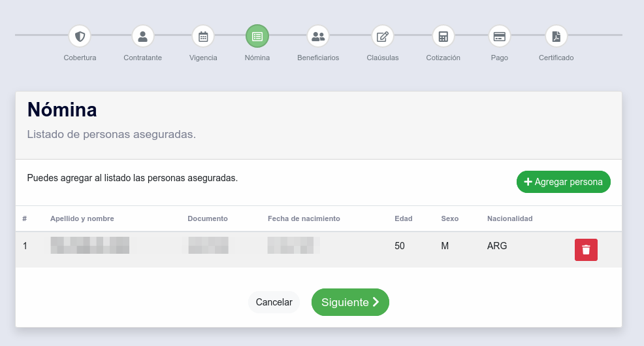Click the Siguiente button to continue
Image resolution: width=644 pixels, height=346 pixels.
350,302
